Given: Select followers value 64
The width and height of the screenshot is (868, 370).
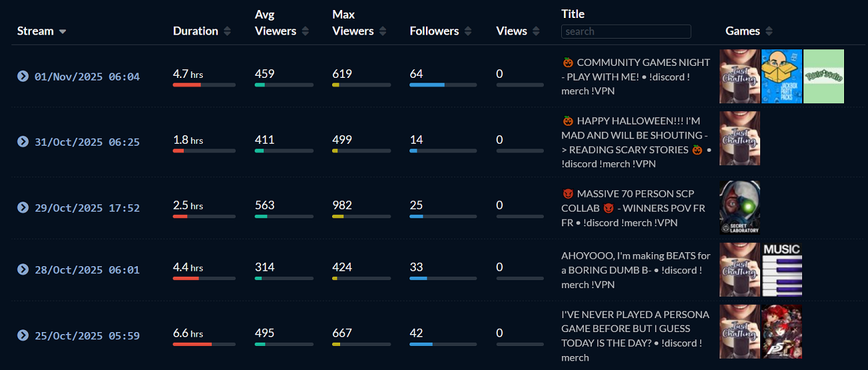Looking at the screenshot, I should point(417,74).
